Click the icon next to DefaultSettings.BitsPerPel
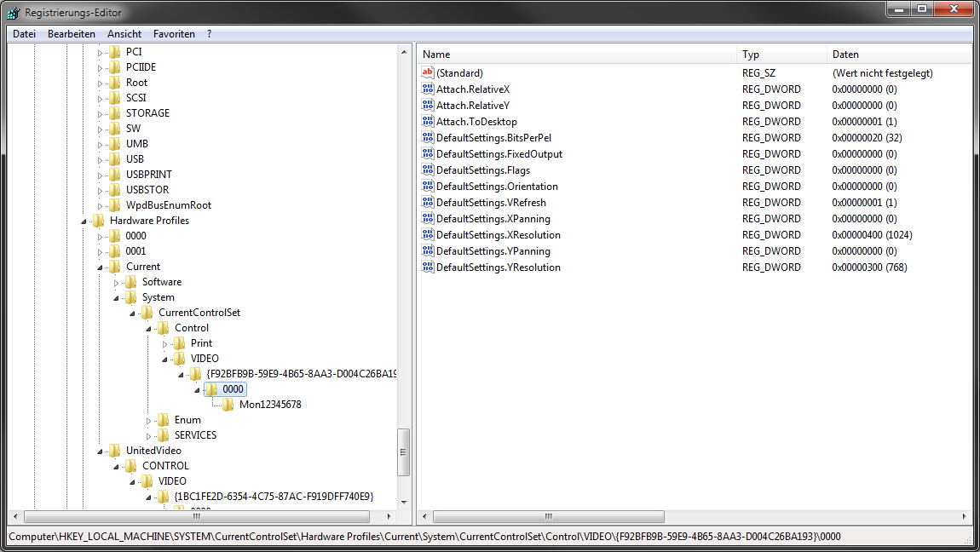980x552 pixels. coord(428,138)
